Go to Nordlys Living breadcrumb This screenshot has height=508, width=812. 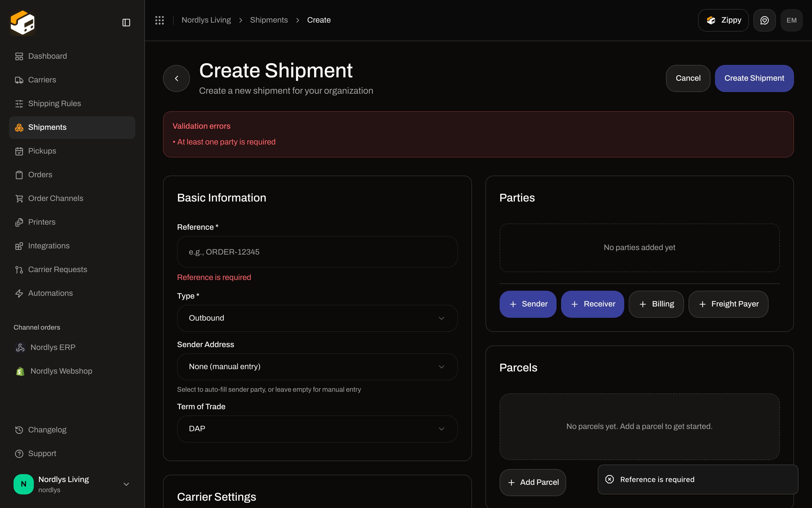(206, 20)
